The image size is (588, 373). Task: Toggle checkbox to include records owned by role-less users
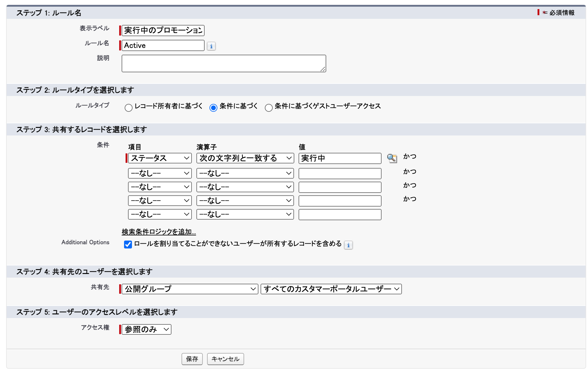point(128,244)
